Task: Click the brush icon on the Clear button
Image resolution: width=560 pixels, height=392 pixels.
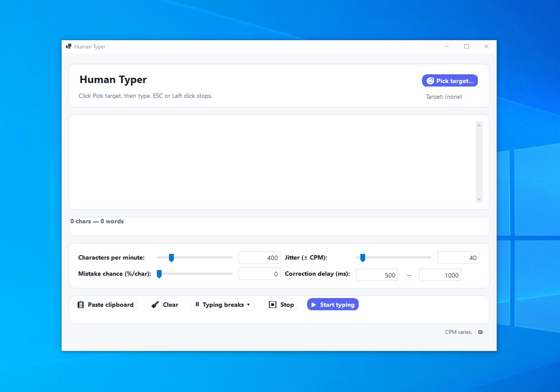Action: click(x=156, y=304)
